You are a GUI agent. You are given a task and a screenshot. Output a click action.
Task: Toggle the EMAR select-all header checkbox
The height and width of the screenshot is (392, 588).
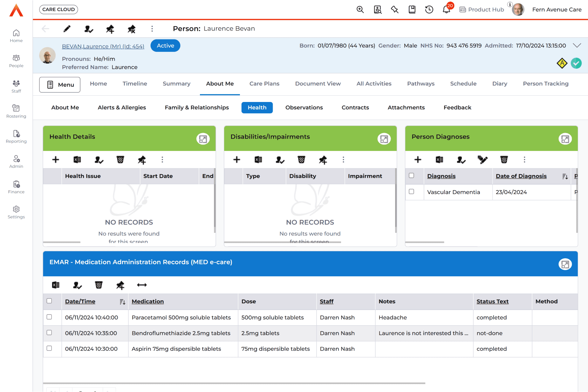click(x=49, y=301)
